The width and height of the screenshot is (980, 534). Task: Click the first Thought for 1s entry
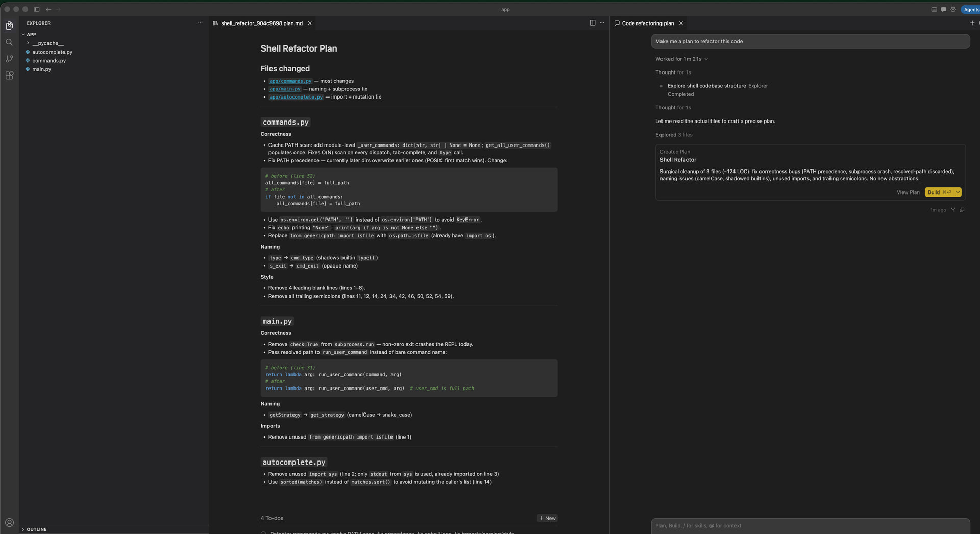[x=673, y=72]
